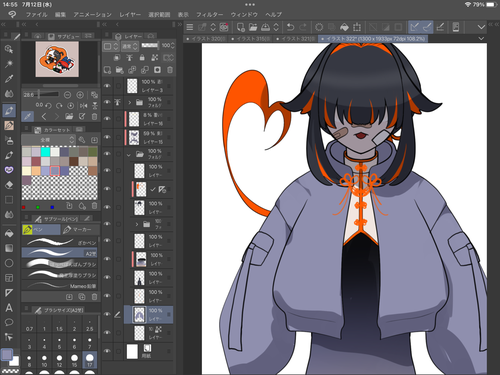
Task: Zoom in the Sub View image
Action: pyautogui.click(x=80, y=95)
